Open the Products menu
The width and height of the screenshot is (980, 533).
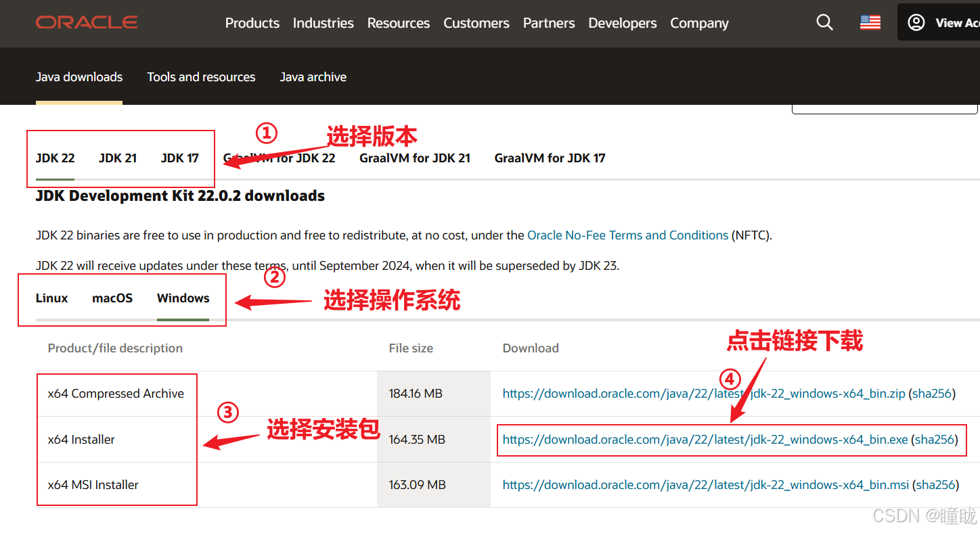(252, 23)
